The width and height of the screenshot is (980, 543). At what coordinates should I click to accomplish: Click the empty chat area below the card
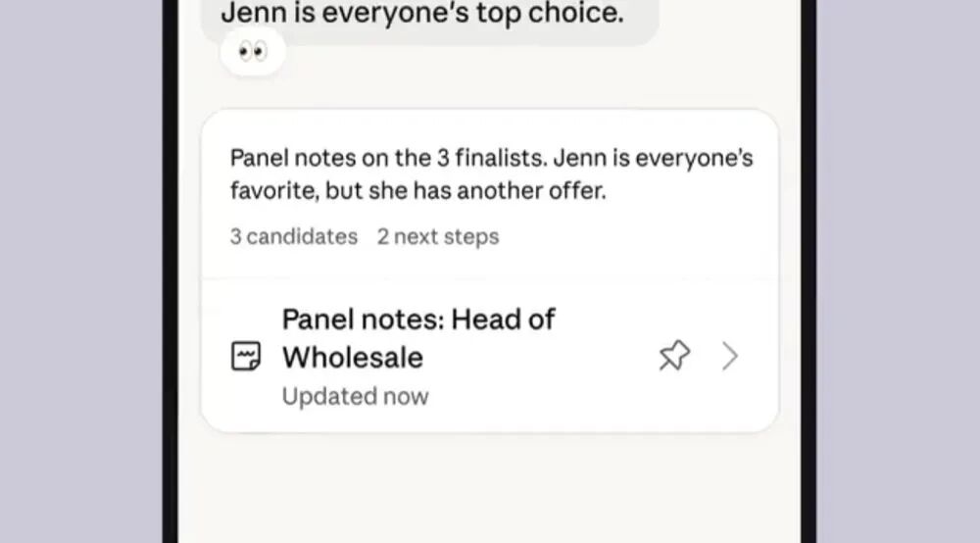[x=489, y=487]
